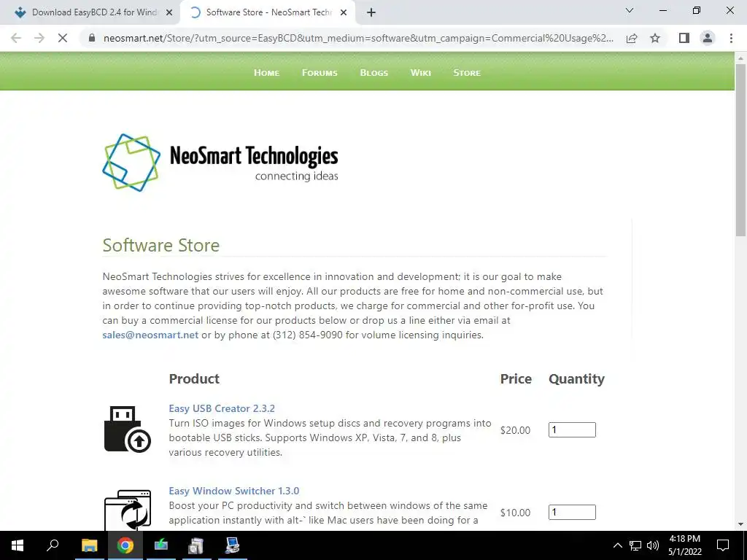Click the Price column header
The height and width of the screenshot is (560, 747).
tap(516, 378)
